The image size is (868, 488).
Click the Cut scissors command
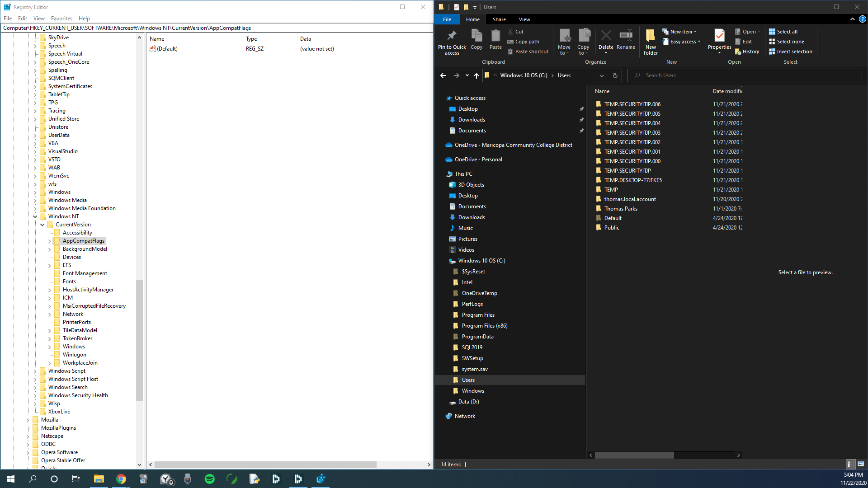(515, 32)
